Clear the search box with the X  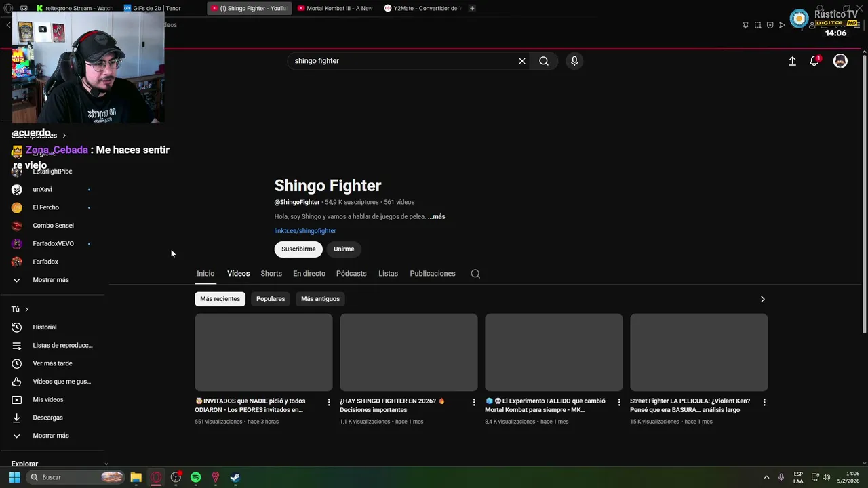tap(522, 61)
